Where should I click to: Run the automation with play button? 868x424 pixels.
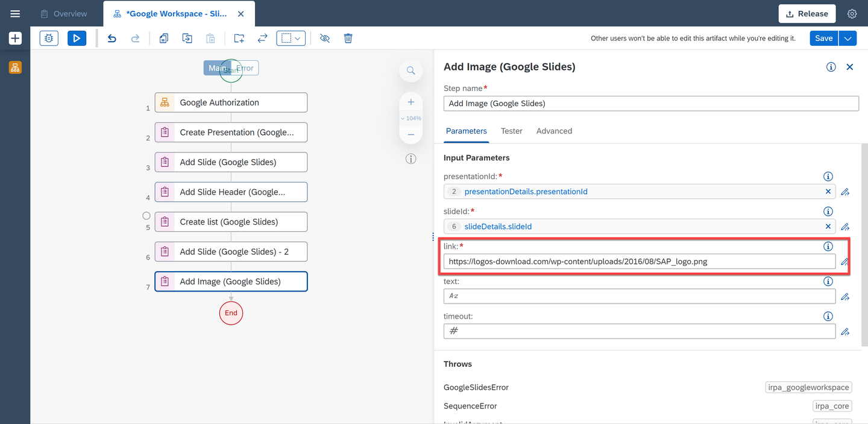click(x=77, y=39)
